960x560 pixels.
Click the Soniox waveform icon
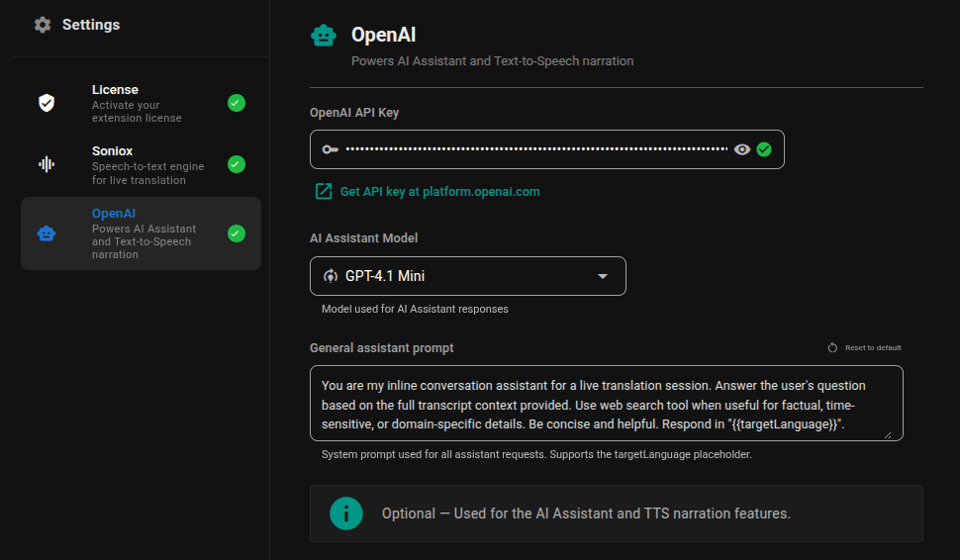[47, 164]
